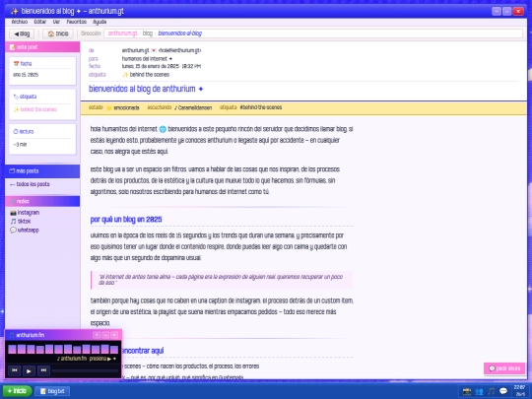
Task: Click the tag icon next to sidebar etiqueta
Action: pyautogui.click(x=16, y=97)
